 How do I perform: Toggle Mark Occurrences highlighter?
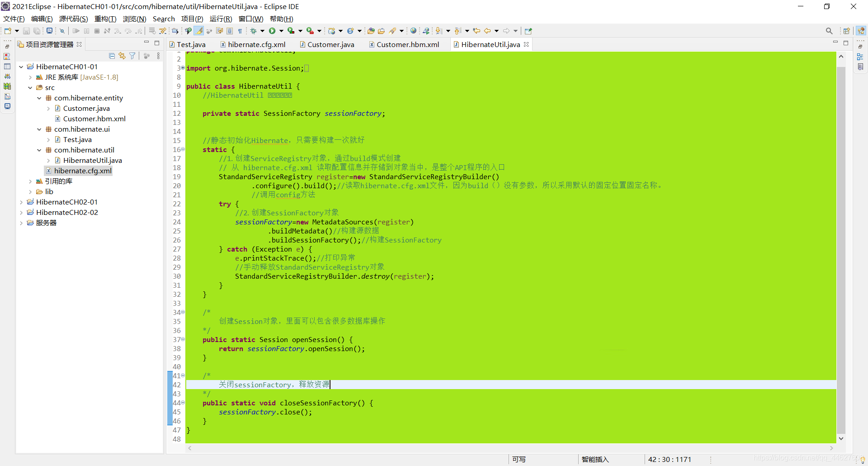point(199,31)
